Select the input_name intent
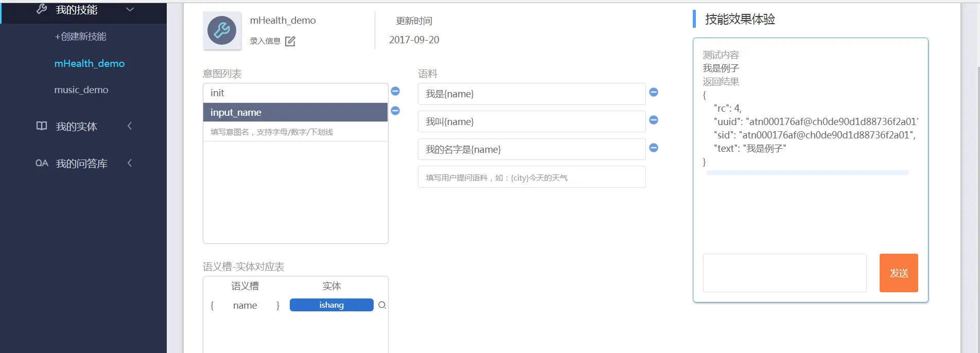Screen dimensions: 980x353 295,112
